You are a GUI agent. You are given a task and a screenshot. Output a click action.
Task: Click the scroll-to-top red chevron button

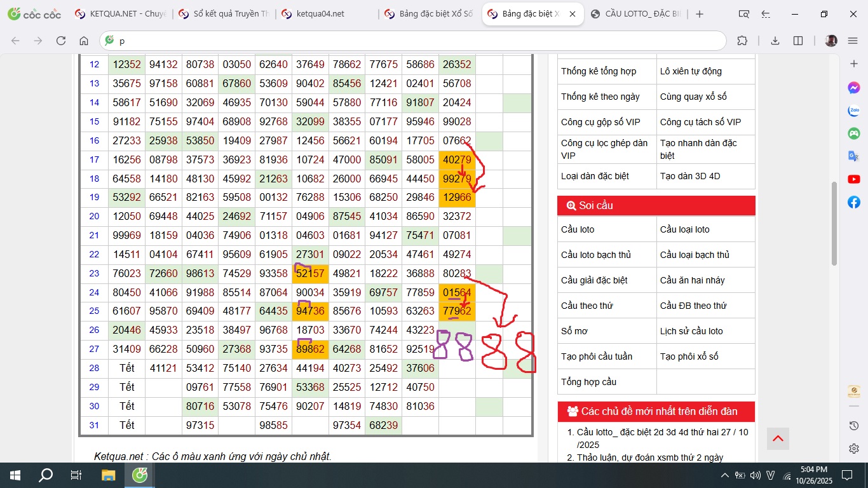coord(778,438)
